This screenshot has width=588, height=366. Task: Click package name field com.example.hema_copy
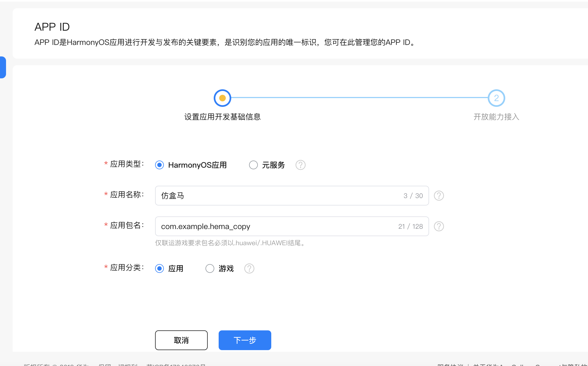(x=274, y=226)
